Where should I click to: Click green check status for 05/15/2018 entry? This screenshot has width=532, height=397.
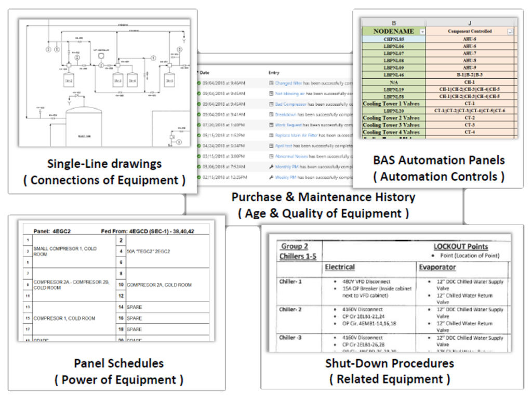click(199, 136)
